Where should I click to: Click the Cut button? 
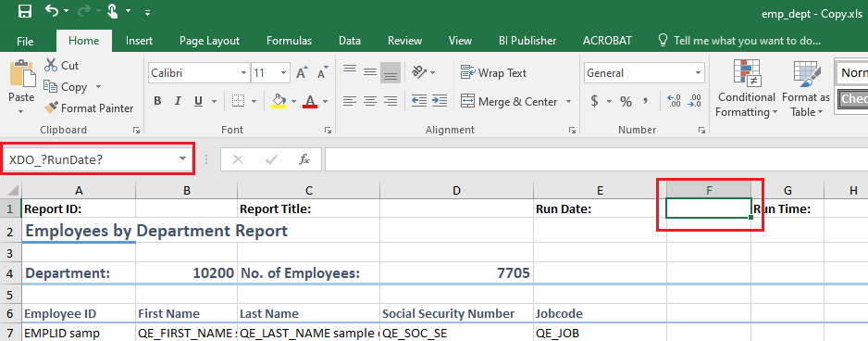point(61,66)
